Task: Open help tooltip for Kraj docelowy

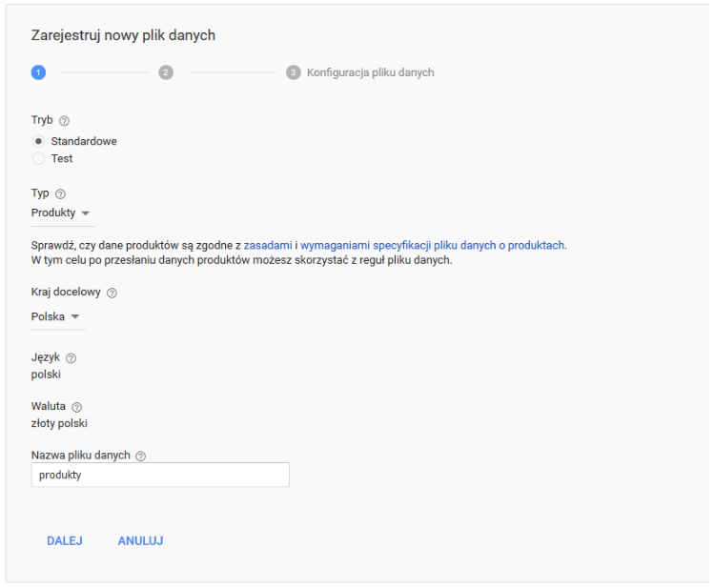Action: [x=112, y=294]
